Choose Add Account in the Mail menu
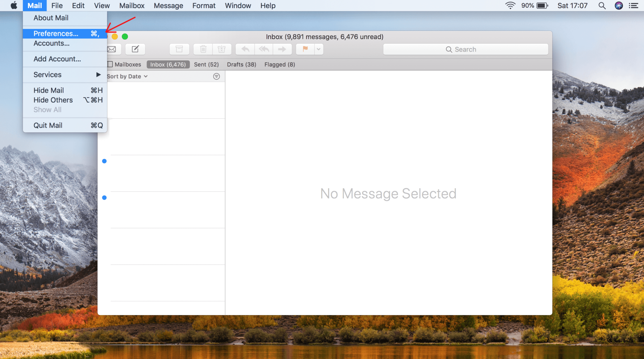The image size is (644, 359). [57, 59]
